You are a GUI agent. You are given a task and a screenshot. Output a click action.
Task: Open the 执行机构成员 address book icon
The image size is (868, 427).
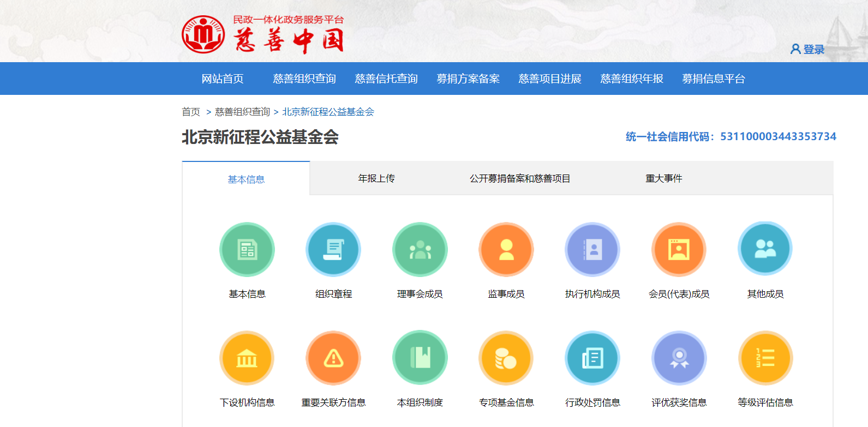pyautogui.click(x=592, y=250)
